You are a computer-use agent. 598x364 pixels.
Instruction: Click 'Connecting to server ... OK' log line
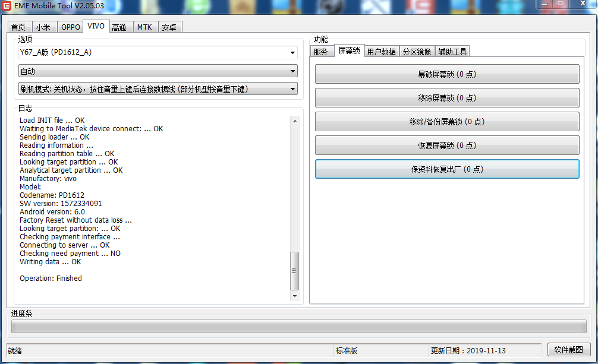coord(65,245)
